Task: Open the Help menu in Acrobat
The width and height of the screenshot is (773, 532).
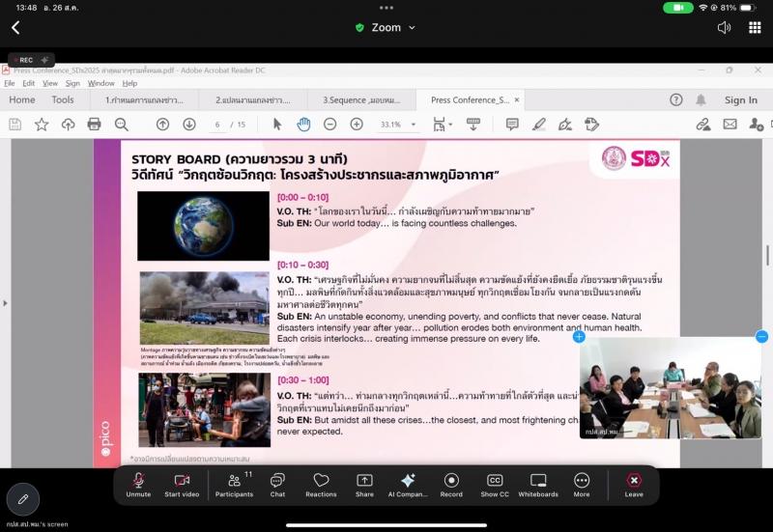Action: click(x=129, y=83)
